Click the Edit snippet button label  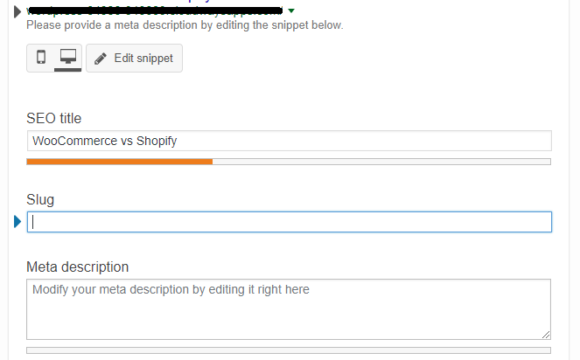(144, 58)
